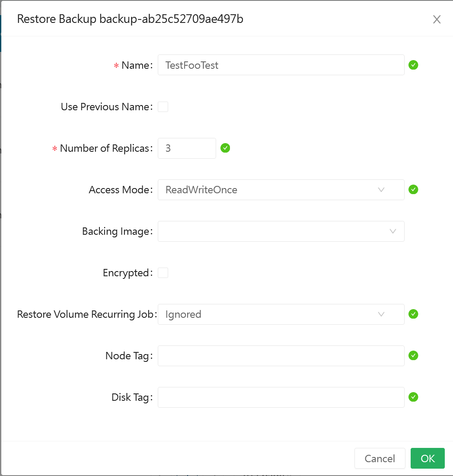
Task: Expand the Restore Volume Recurring Job dropdown
Action: [x=281, y=314]
